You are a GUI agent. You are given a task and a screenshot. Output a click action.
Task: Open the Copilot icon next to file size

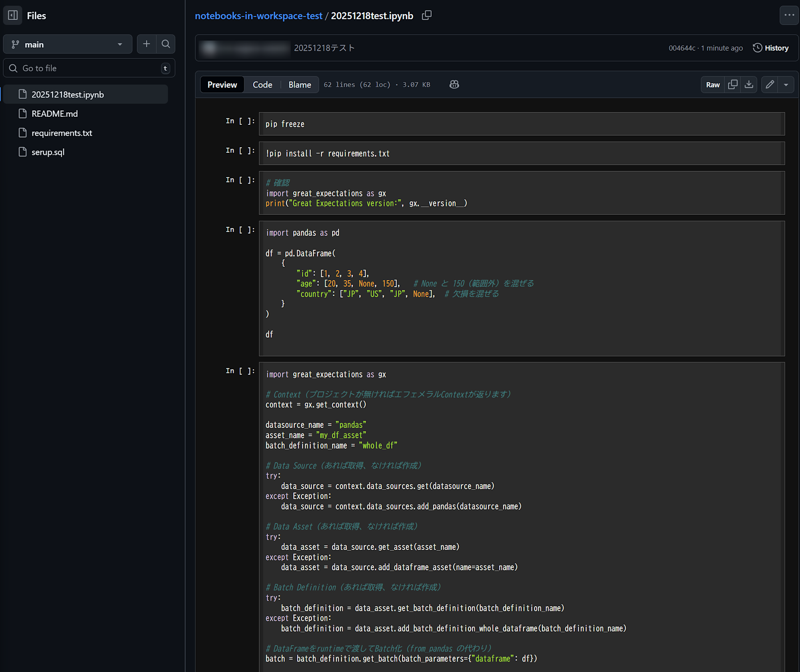coord(454,84)
